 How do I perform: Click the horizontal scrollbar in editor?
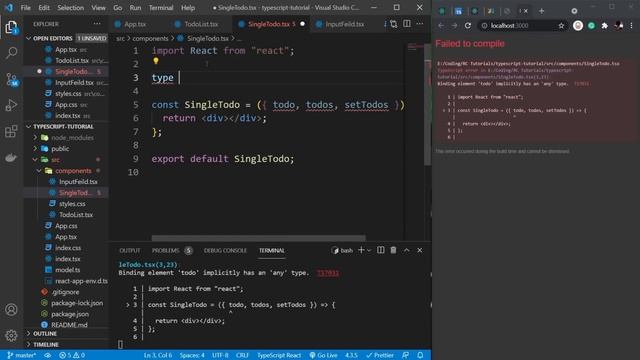pyautogui.click(x=258, y=238)
